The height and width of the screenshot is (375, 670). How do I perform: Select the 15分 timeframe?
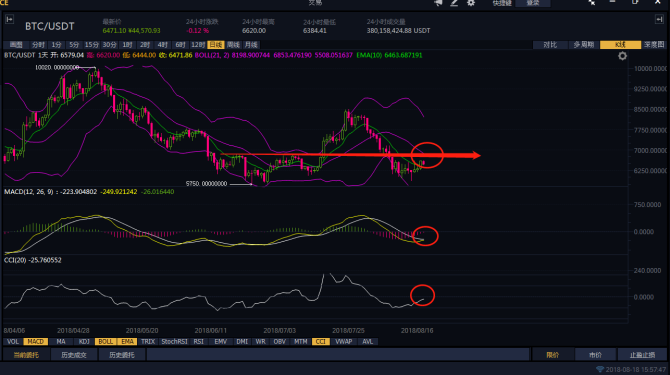point(91,45)
